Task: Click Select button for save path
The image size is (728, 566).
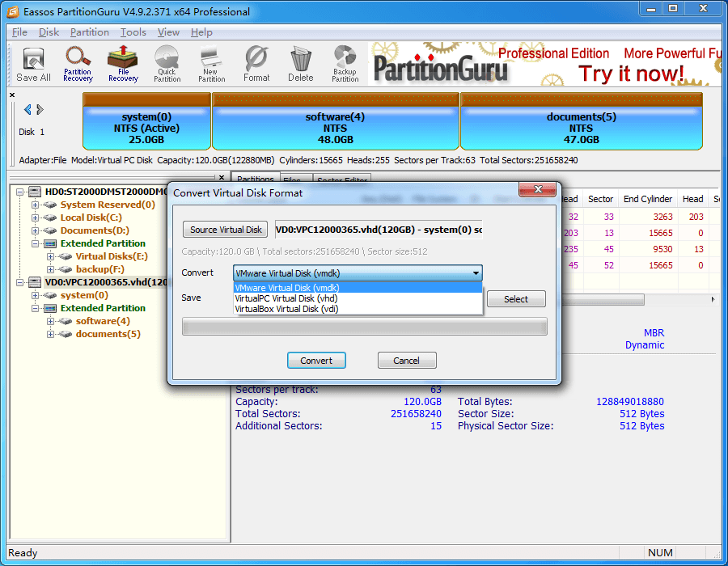Action: [516, 299]
